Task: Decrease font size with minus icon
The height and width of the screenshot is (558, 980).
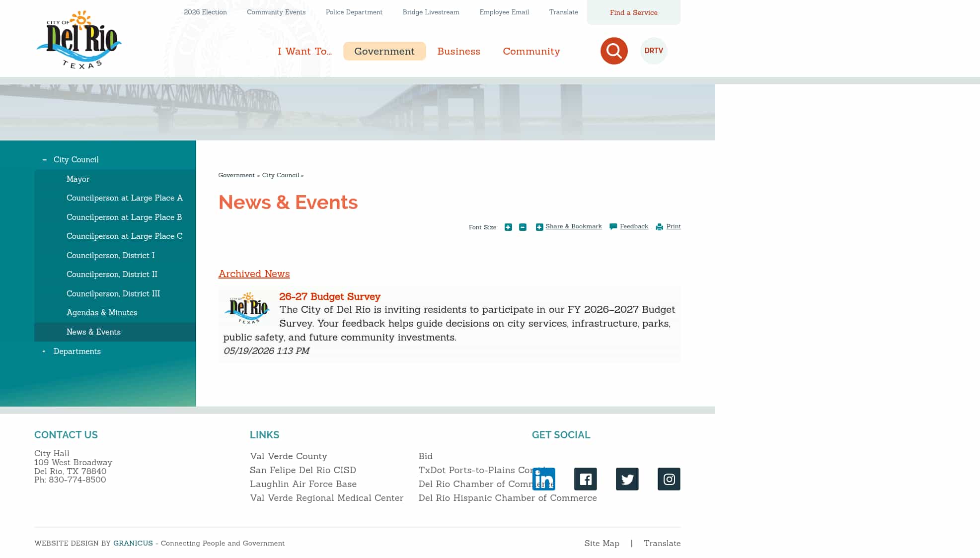Action: [523, 227]
